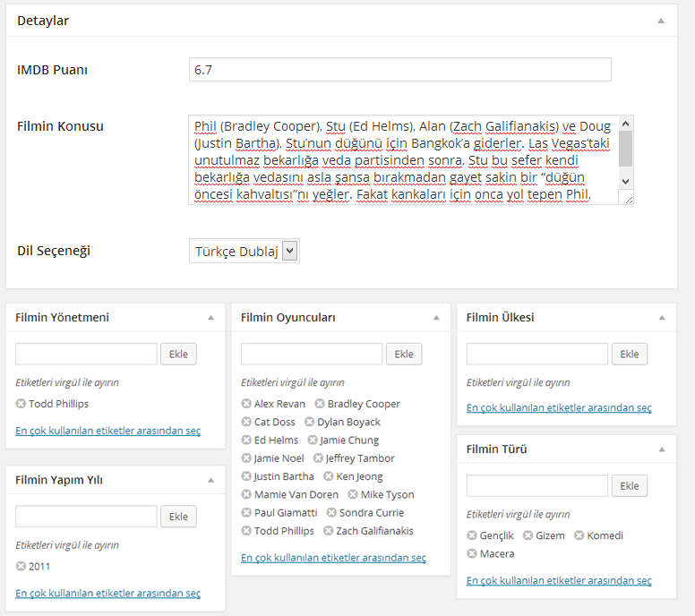Open most used tags link under Filmin Türü
This screenshot has height=616, width=695.
[x=559, y=580]
